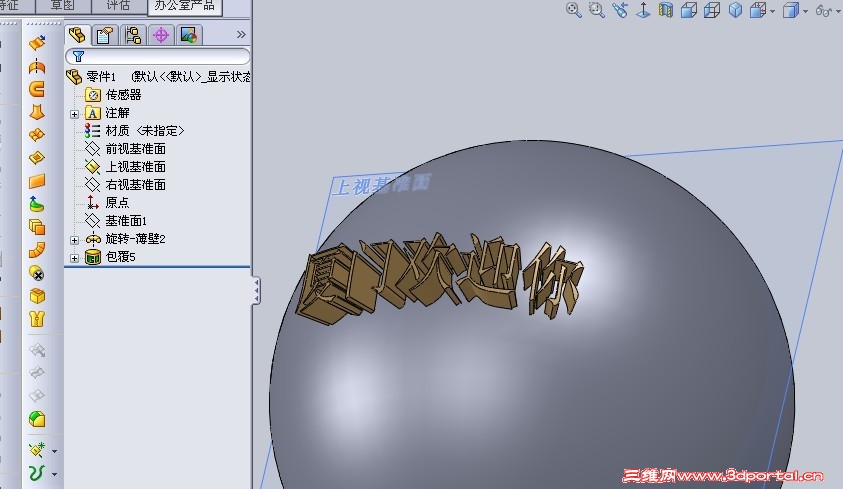
Task: Select the Offset Surface tool
Action: [37, 227]
